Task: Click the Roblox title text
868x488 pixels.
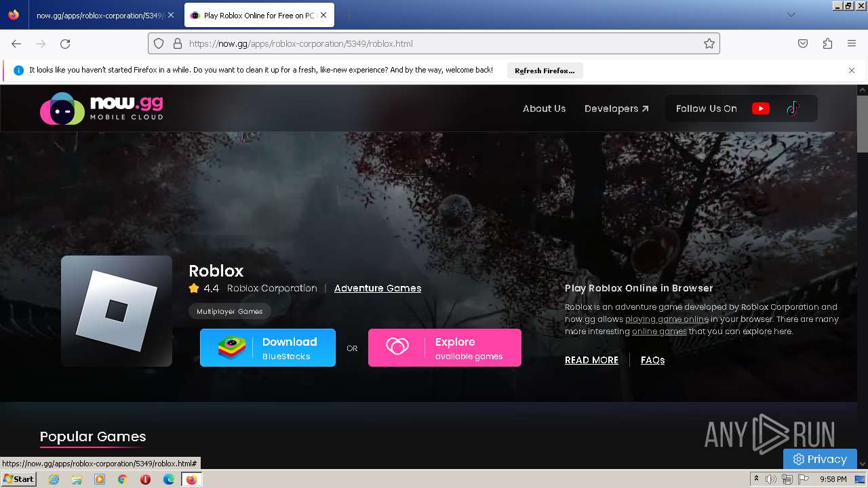Action: pos(216,270)
